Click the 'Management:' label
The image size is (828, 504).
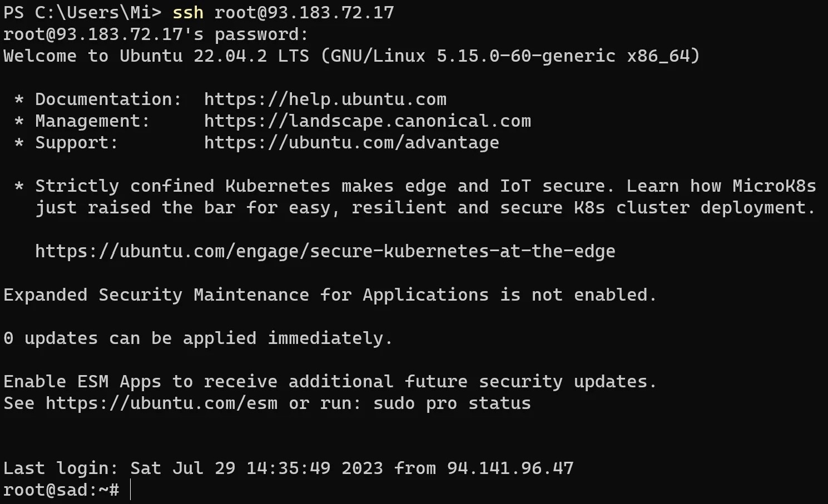click(92, 121)
